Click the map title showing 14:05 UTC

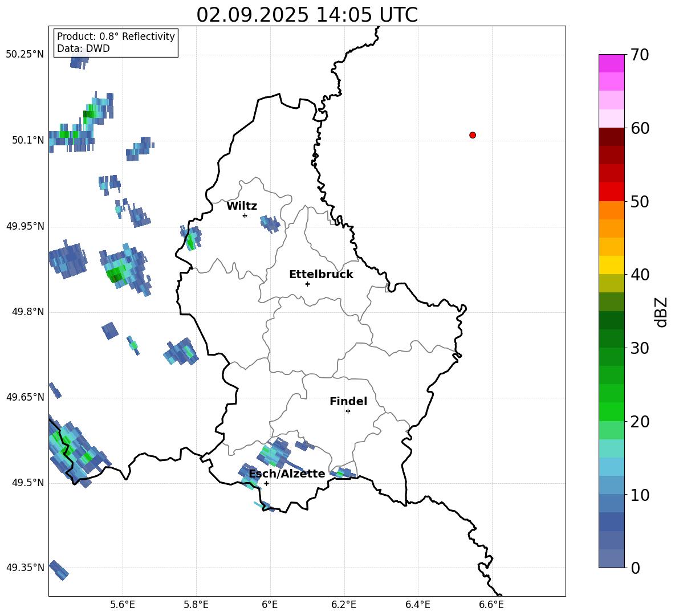[x=307, y=15]
